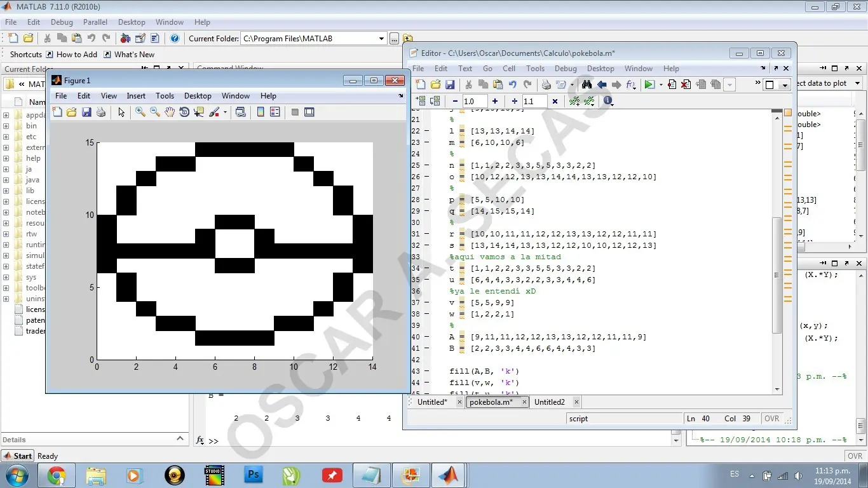Screen dimensions: 868x488
Task: Click the decrement minus button for value 1.0
Action: tap(455, 101)
